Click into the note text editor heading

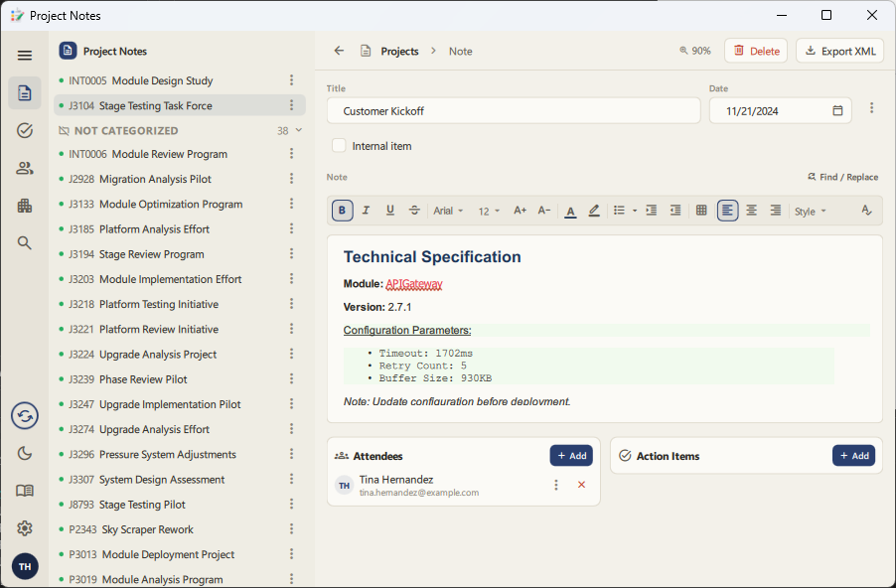432,256
